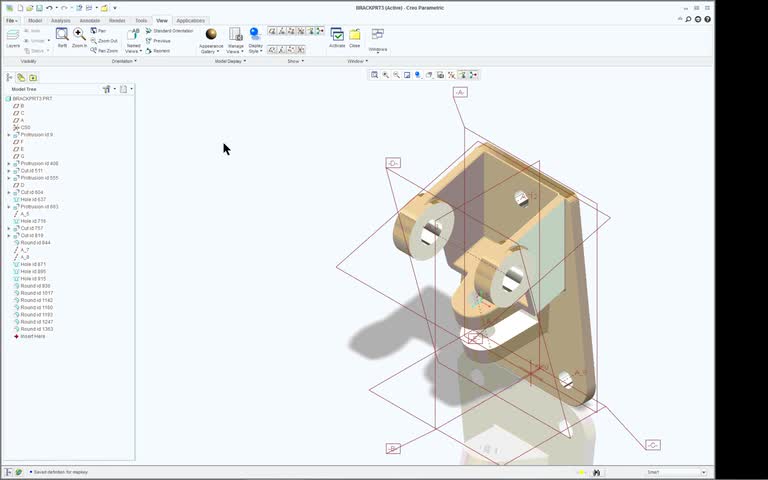The image size is (768, 480).
Task: Toggle in-graphics datum display filters
Action: (452, 75)
